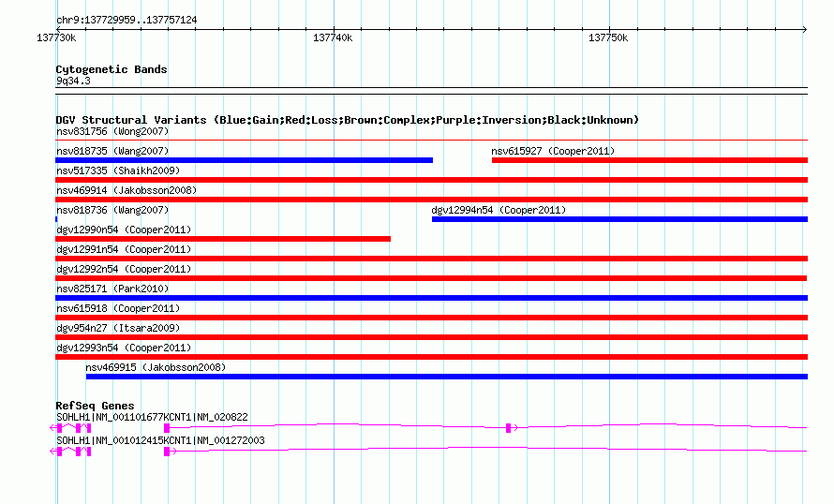Select the red nsv615927 (Cooper2011) loss bar
Viewport: 834px width, 504px height.
pos(649,160)
